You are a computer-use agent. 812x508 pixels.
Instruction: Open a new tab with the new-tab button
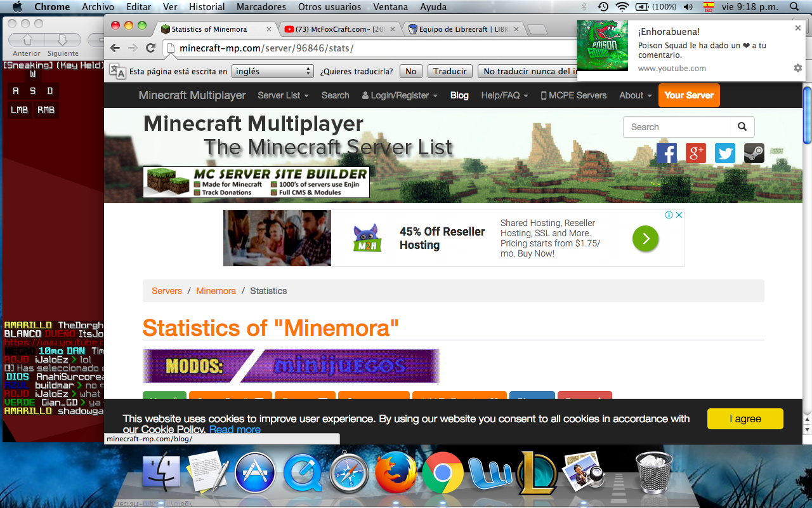(537, 30)
